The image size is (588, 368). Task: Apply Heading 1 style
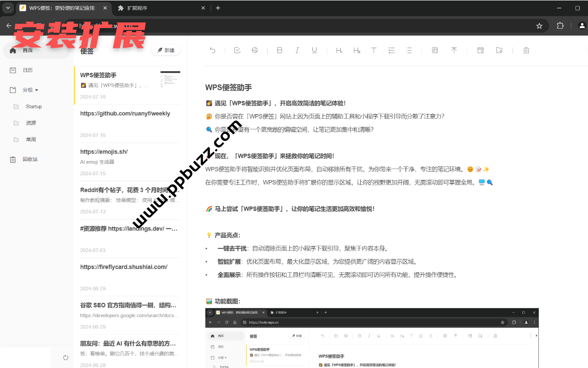click(x=339, y=51)
